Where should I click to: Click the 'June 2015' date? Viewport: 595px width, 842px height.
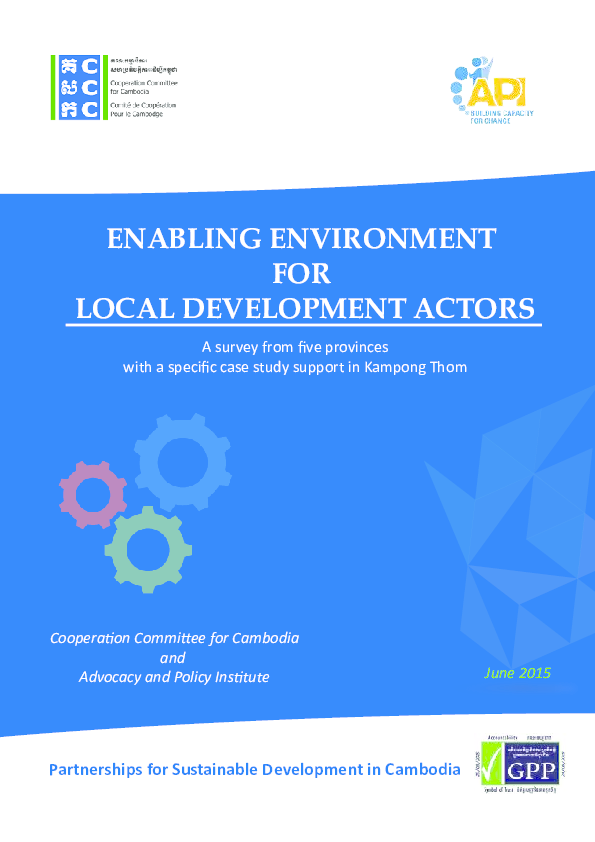[x=518, y=673]
